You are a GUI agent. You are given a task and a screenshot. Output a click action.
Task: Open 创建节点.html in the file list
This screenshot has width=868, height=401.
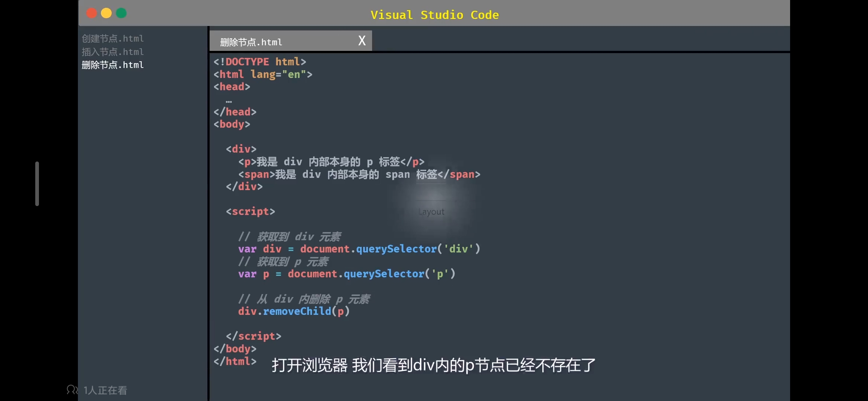[x=112, y=39]
